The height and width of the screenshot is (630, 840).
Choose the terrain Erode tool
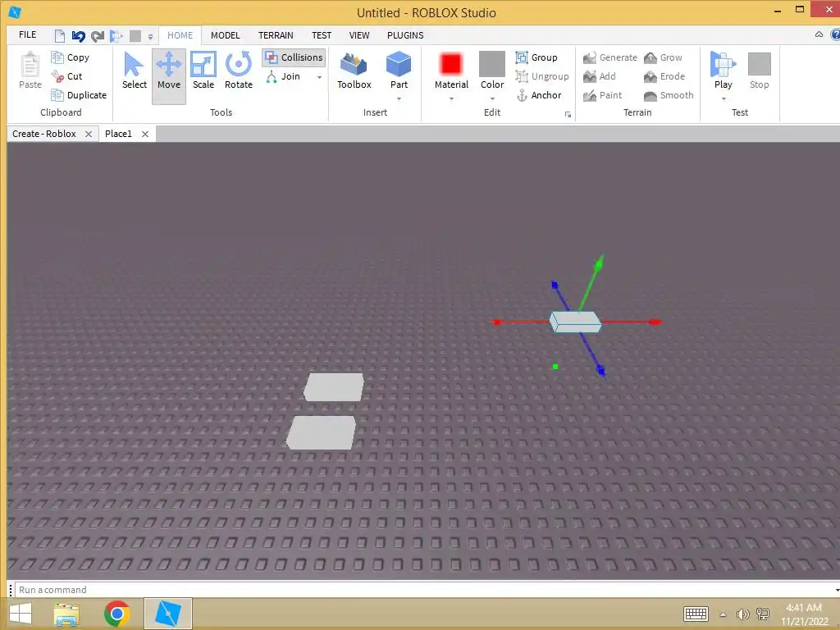point(664,76)
